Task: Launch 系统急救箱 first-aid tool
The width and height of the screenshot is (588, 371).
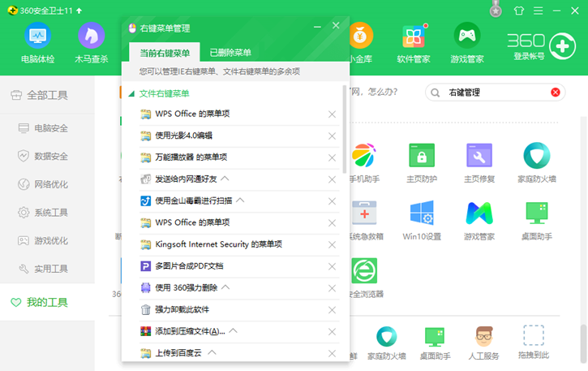Action: 364,213
